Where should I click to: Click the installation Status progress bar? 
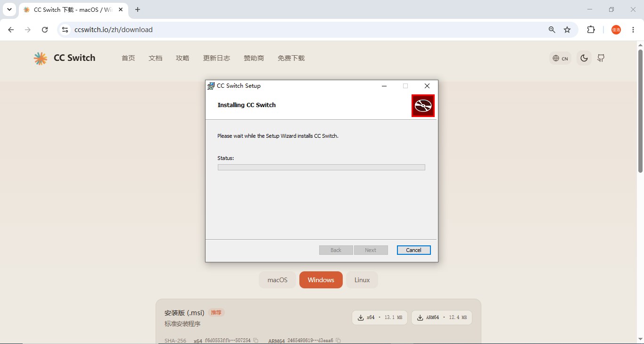tap(322, 168)
